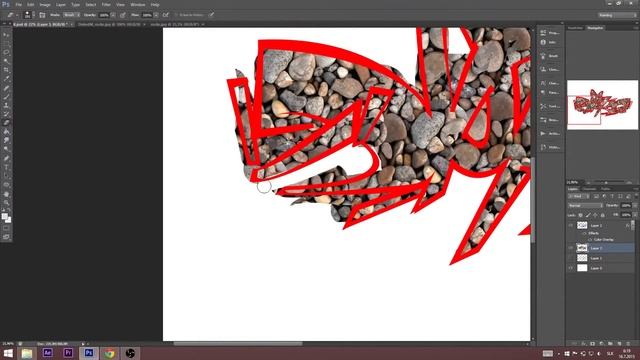The image size is (640, 360).
Task: Open the Layer menu
Action: [x=61, y=5]
